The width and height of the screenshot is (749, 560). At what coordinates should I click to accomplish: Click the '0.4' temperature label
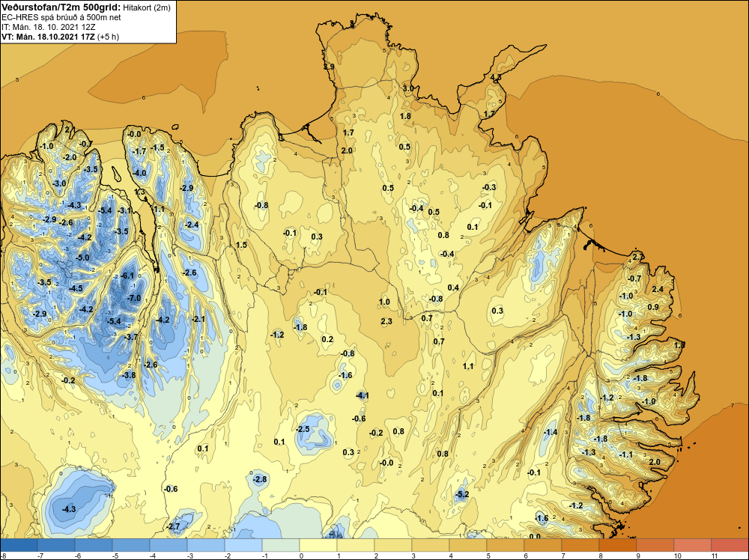(x=453, y=287)
